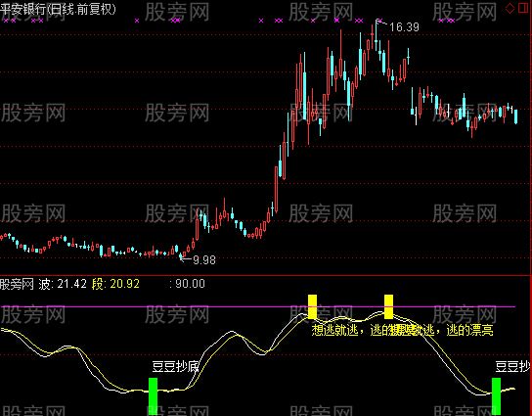Click the : 90.00 threshold value
Screen dimensions: 532x416
(x=188, y=284)
